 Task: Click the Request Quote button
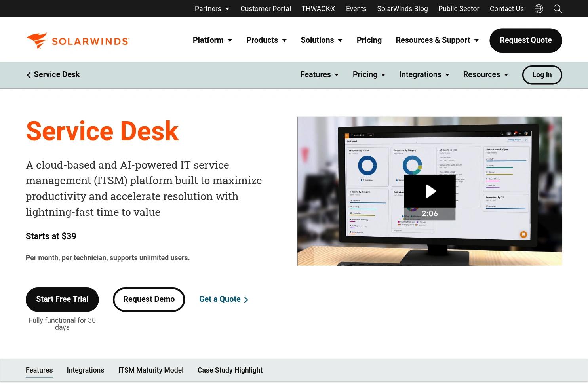(x=526, y=40)
